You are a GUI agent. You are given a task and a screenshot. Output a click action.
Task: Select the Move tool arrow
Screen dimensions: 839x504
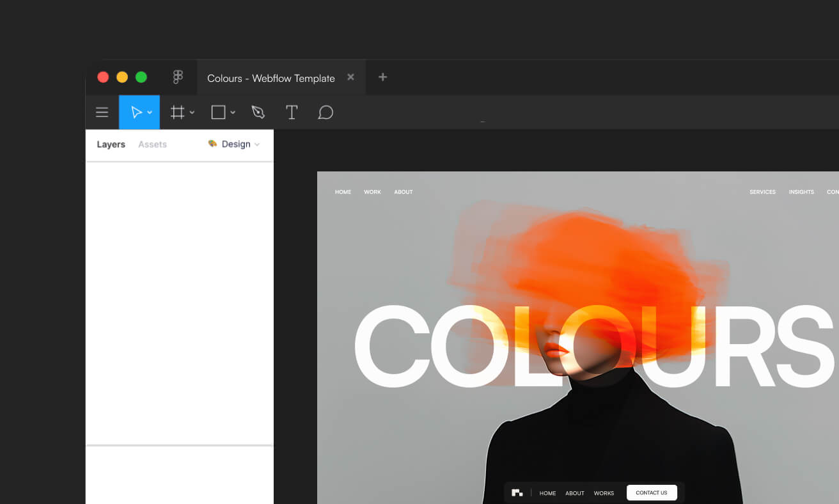pos(136,113)
